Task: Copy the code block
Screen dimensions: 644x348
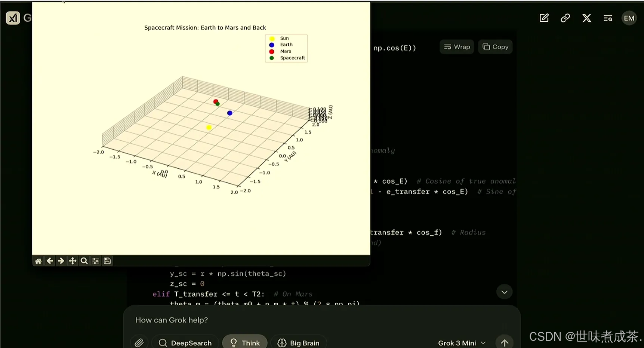Action: tap(495, 47)
